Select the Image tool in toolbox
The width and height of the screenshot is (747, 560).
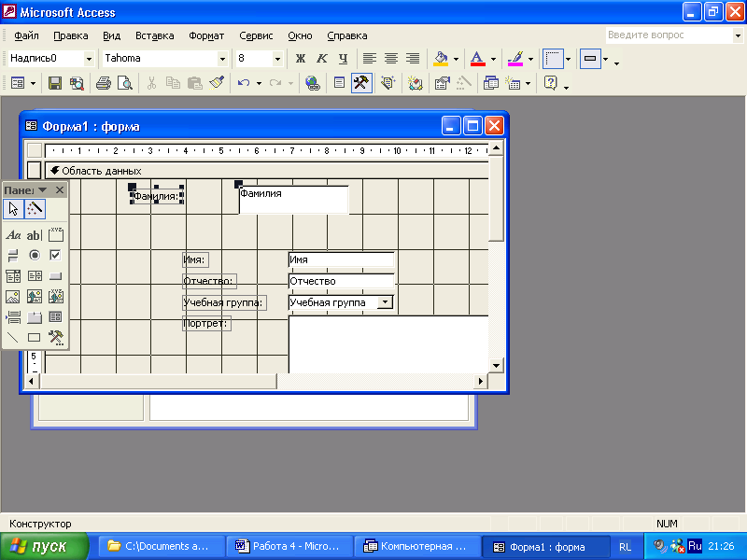click(13, 297)
